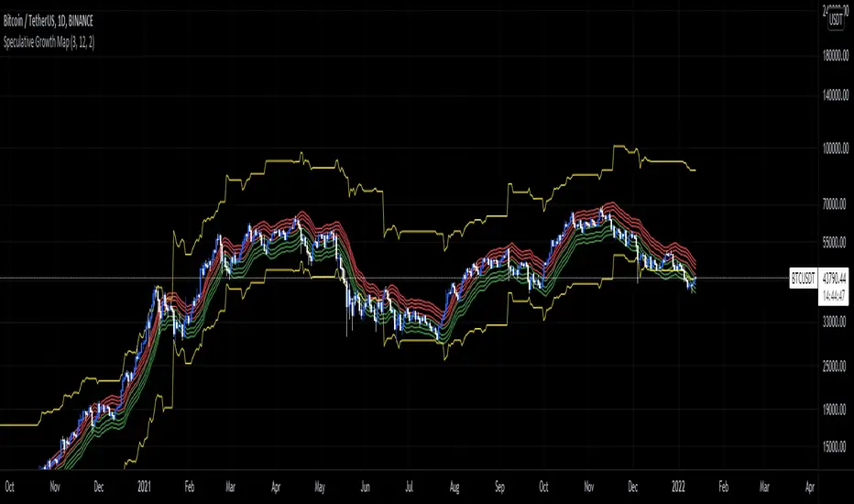Click the 100000.00 price axis label
Image resolution: width=854 pixels, height=504 pixels.
(835, 148)
